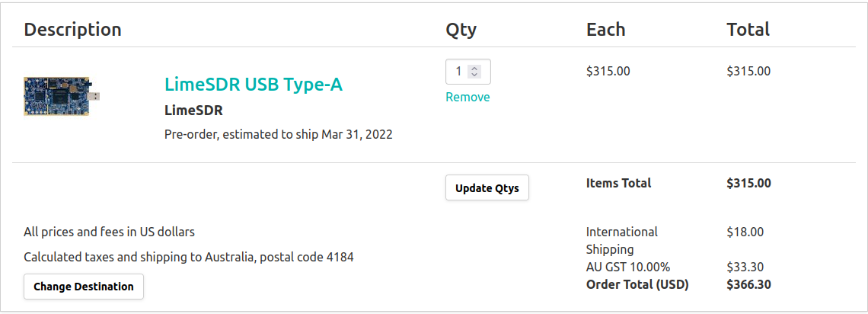Image resolution: width=868 pixels, height=314 pixels.
Task: Click the AU GST 10.00% label
Action: 627,267
